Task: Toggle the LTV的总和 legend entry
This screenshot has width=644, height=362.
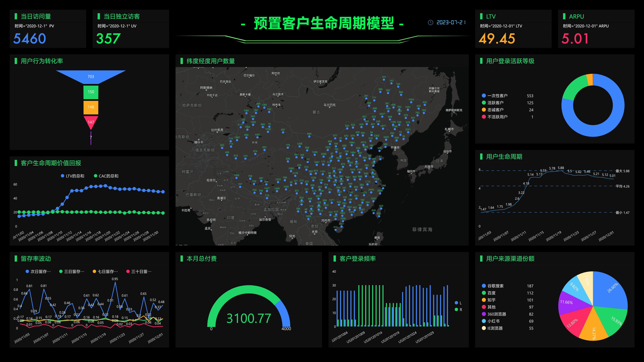Action: (x=72, y=176)
